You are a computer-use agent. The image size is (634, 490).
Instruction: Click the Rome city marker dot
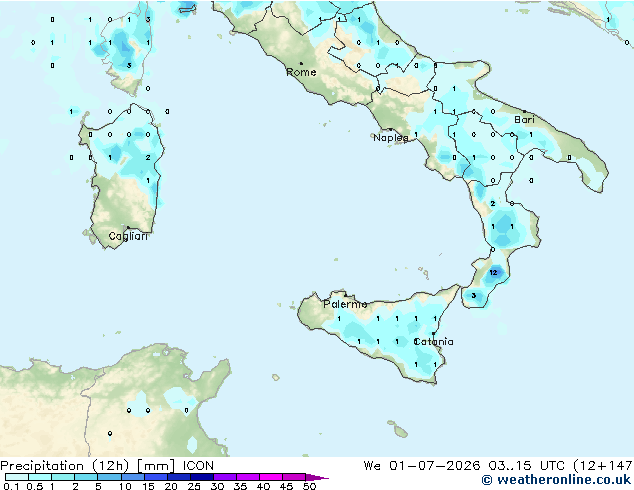(x=301, y=63)
